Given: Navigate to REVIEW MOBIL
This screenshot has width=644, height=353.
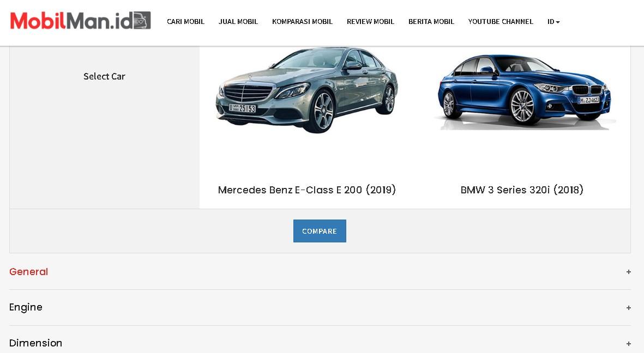Looking at the screenshot, I should [x=370, y=22].
